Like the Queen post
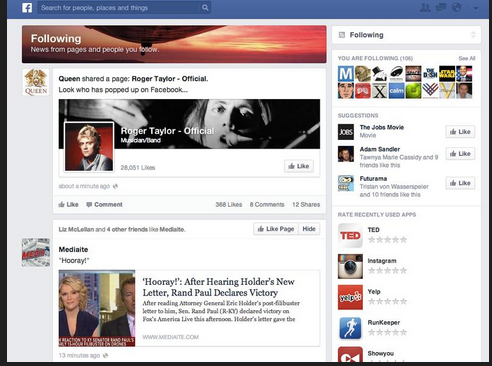This screenshot has height=366, width=492. click(68, 204)
